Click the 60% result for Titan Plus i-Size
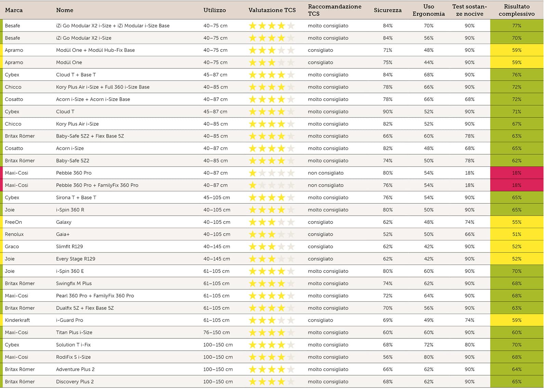 [x=517, y=333]
